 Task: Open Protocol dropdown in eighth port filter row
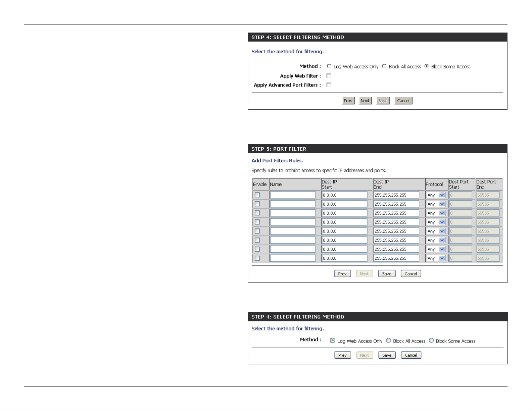tap(436, 258)
